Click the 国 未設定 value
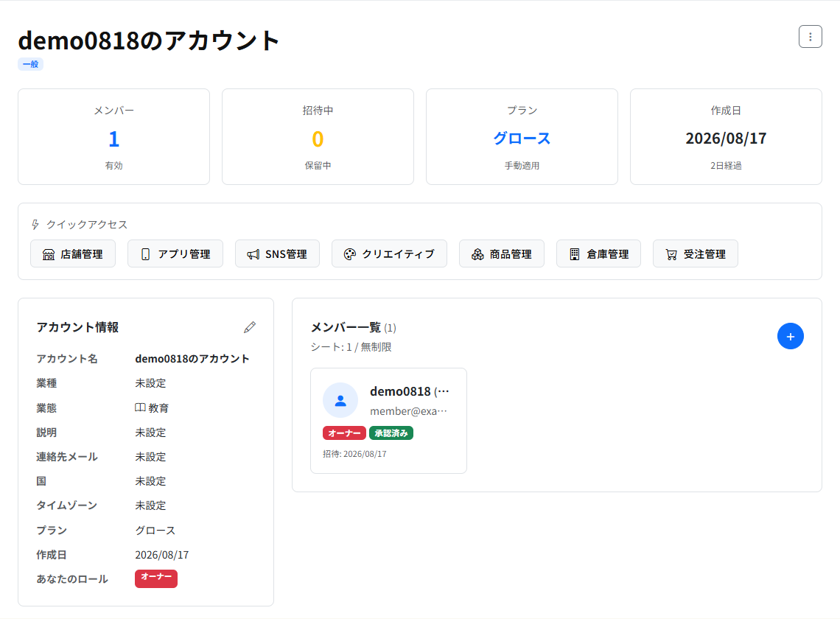 (x=150, y=481)
